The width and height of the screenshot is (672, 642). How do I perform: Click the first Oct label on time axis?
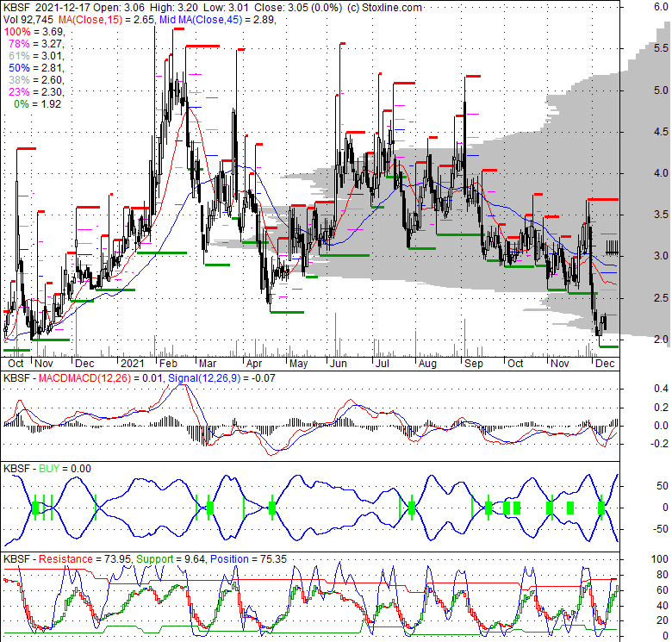click(x=16, y=364)
